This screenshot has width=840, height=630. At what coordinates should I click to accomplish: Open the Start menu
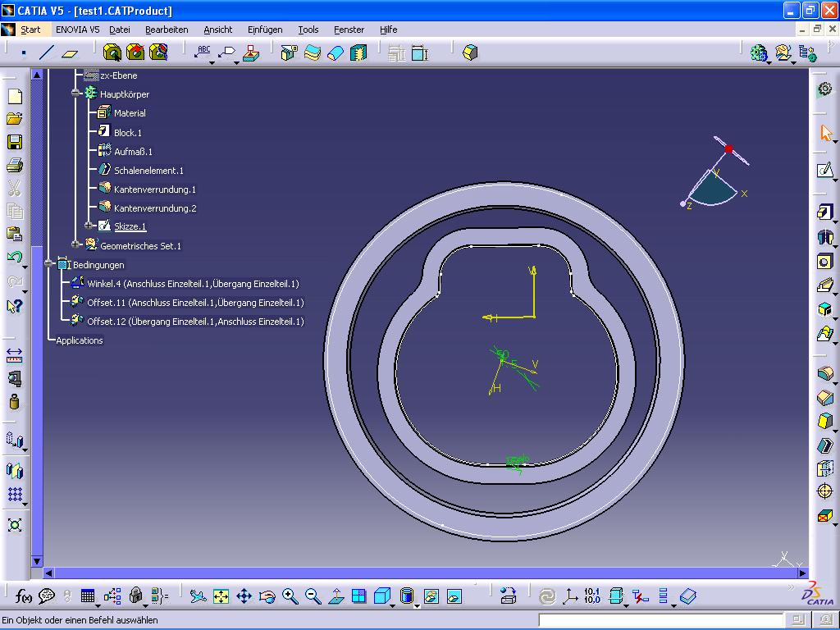[x=30, y=30]
